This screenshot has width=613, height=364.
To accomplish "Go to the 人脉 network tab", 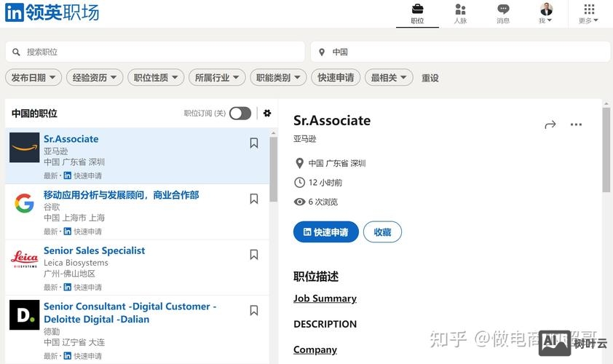I will coord(460,14).
